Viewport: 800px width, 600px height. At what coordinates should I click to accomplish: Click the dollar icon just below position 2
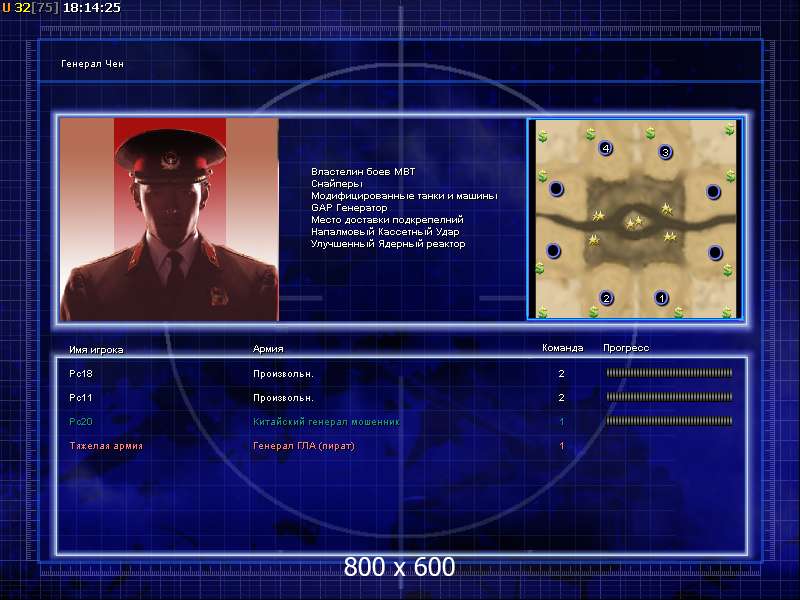[593, 312]
